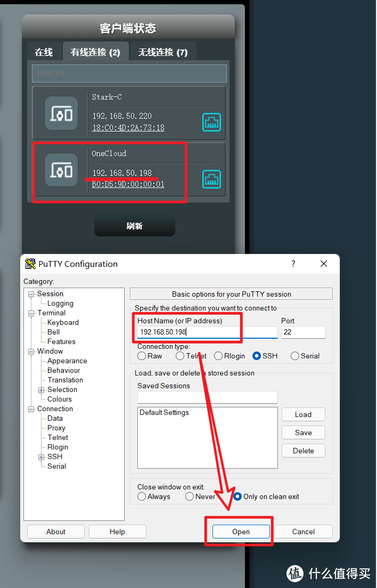Click the About button
This screenshot has height=588, width=377.
point(56,532)
